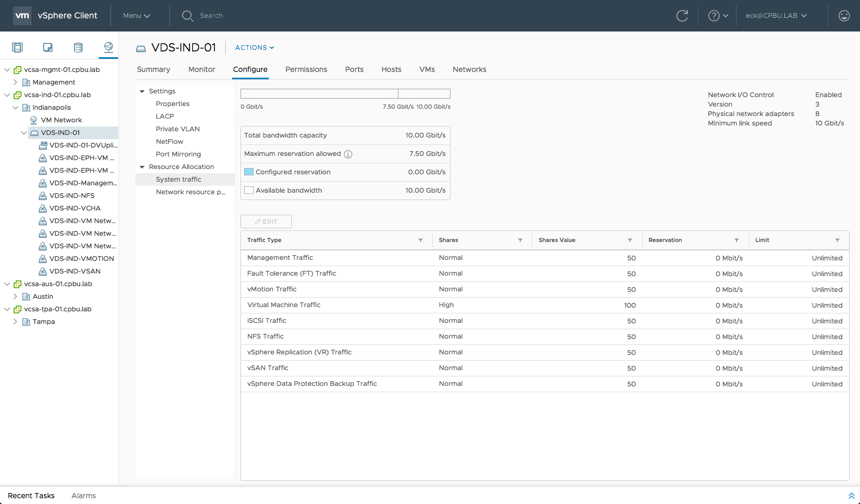Open Properties settings page
This screenshot has width=860, height=504.
tap(173, 104)
